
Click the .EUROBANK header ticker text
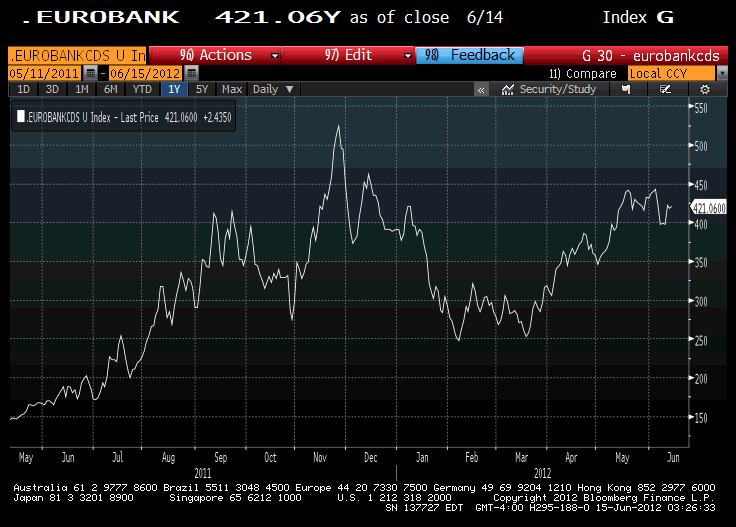pyautogui.click(x=100, y=17)
